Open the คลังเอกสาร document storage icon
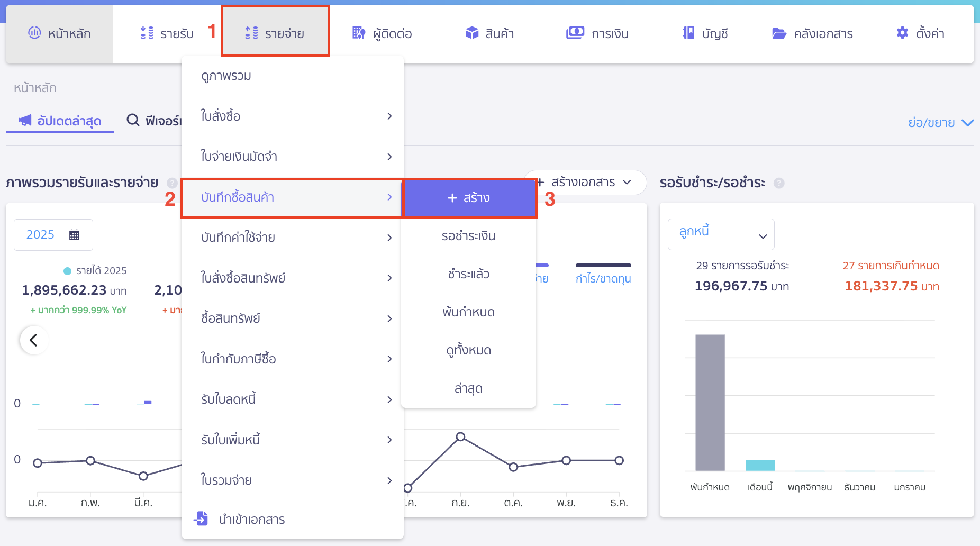The image size is (980, 546). (778, 33)
